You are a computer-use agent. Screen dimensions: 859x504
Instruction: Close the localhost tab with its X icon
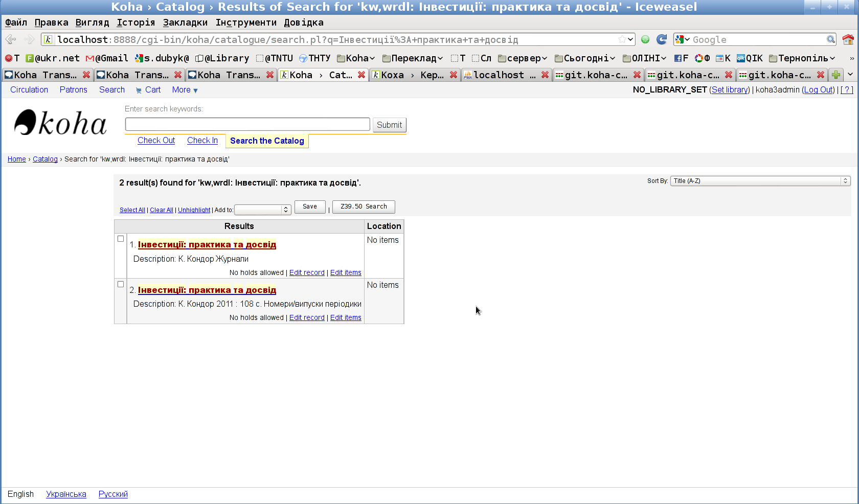(545, 75)
